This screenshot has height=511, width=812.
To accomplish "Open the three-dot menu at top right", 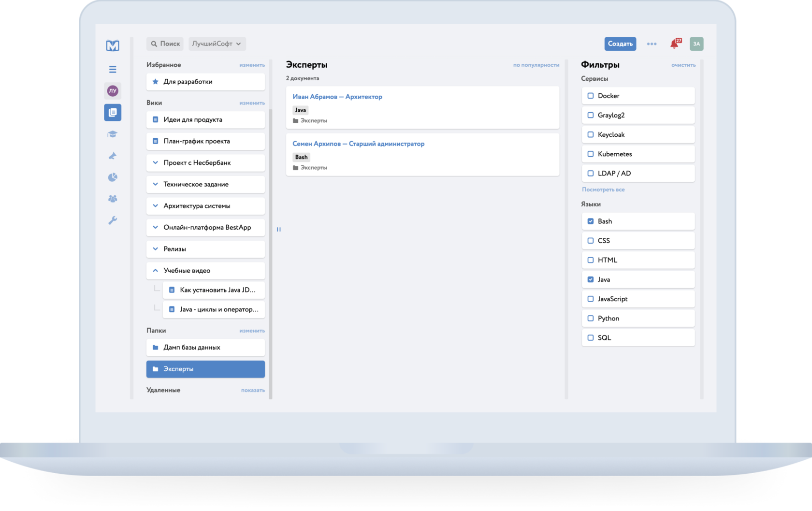I will [x=652, y=44].
